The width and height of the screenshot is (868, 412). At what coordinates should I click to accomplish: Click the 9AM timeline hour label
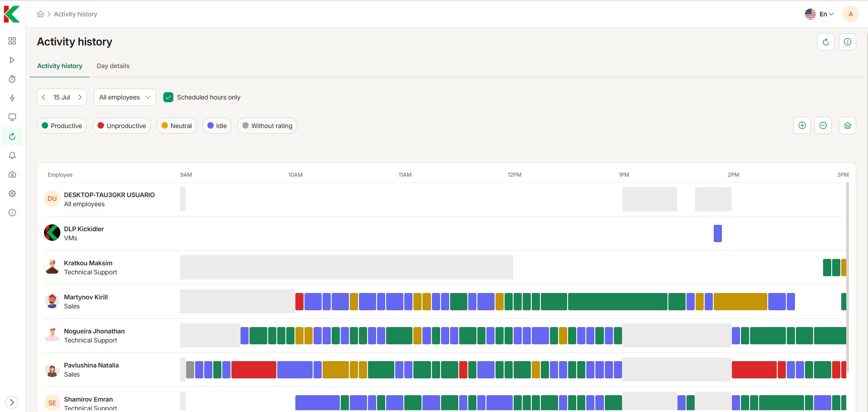pos(186,175)
